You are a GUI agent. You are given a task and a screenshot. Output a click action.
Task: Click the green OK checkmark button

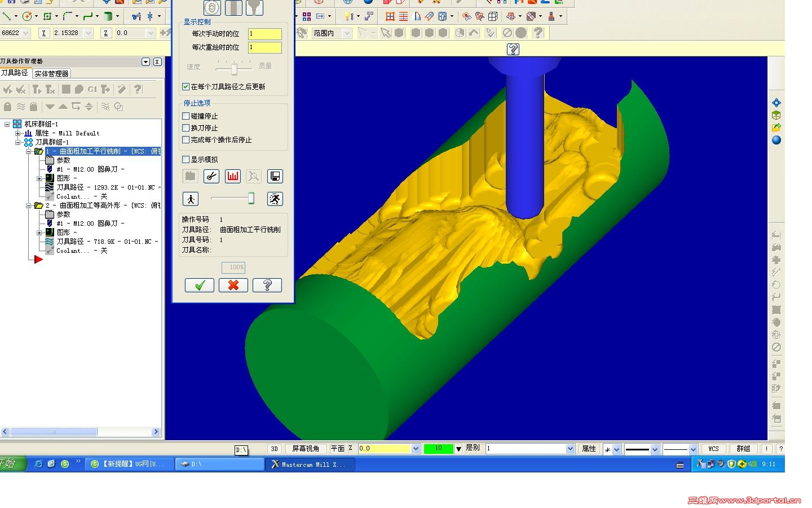(x=200, y=285)
